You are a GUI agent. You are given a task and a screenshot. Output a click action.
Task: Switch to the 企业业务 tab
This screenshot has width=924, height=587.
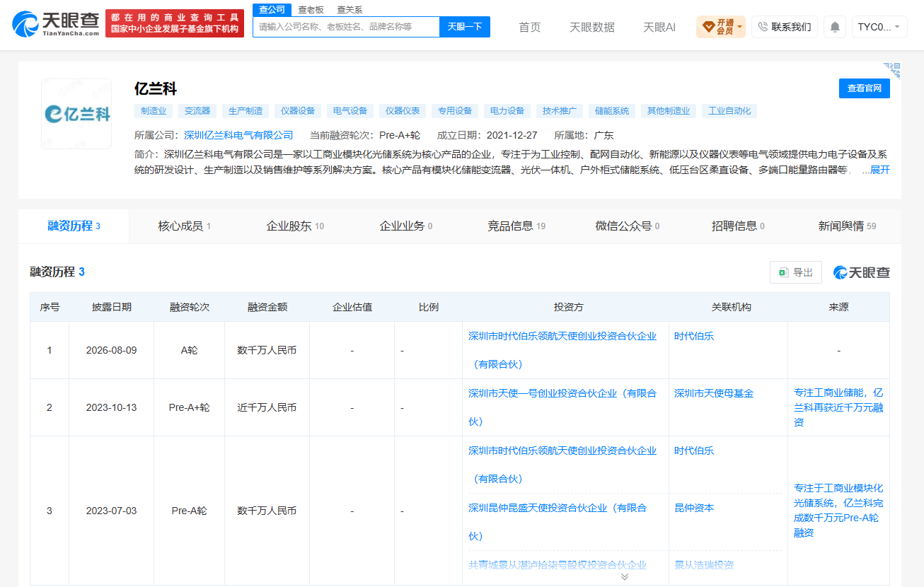click(x=405, y=226)
